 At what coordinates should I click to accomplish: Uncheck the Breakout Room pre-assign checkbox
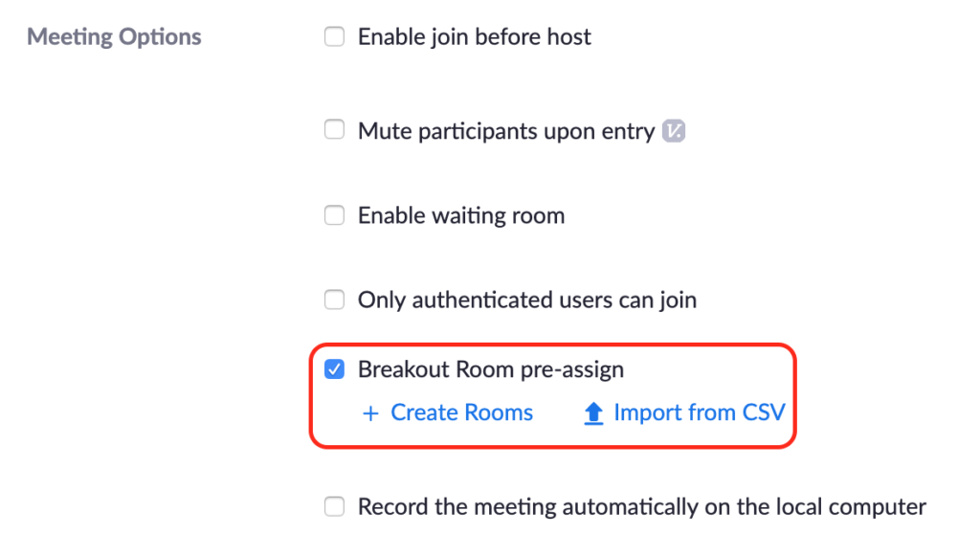click(334, 369)
